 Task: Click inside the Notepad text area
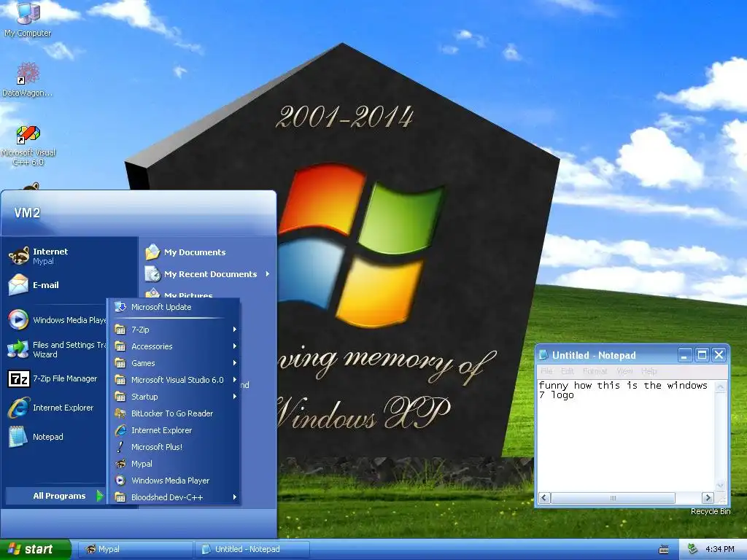(x=626, y=435)
